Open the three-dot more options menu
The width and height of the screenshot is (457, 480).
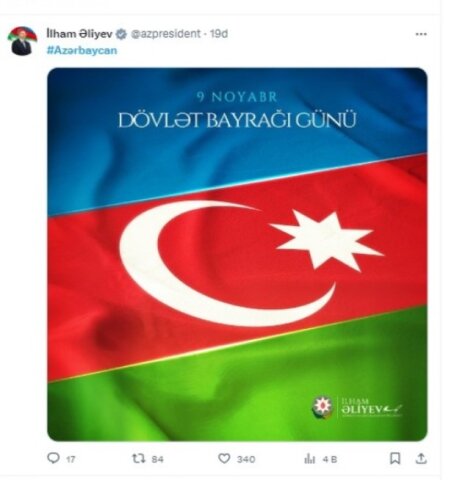(x=421, y=34)
